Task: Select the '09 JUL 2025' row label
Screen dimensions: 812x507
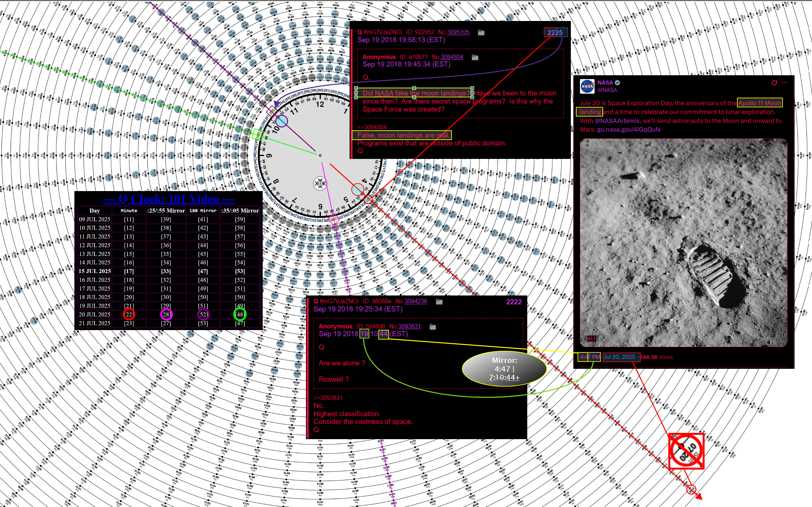Action: coord(95,219)
